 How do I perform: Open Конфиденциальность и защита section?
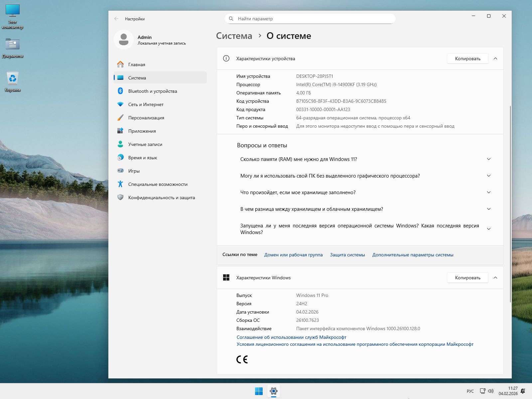coord(161,198)
